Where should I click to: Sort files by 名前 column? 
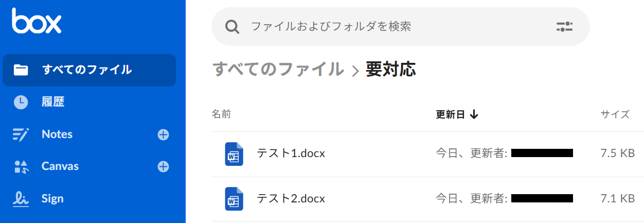point(221,114)
